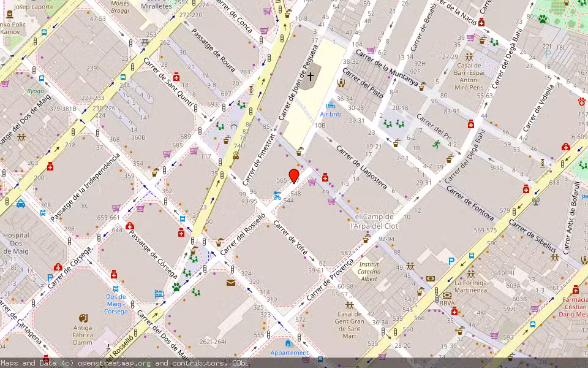This screenshot has height=368, width=588.
Task: Select the Carrer de Joan de Peguera label
Action: click(298, 83)
